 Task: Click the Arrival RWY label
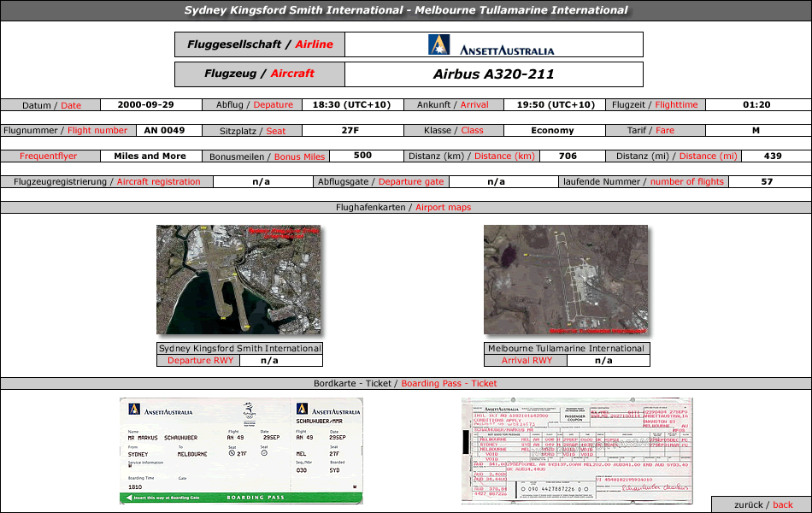(527, 360)
